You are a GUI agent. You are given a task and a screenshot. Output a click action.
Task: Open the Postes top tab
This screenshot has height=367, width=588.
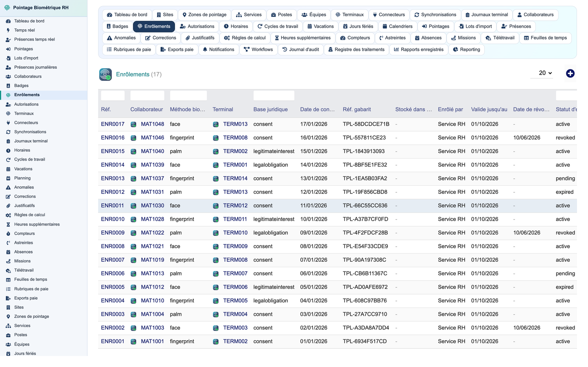(282, 15)
